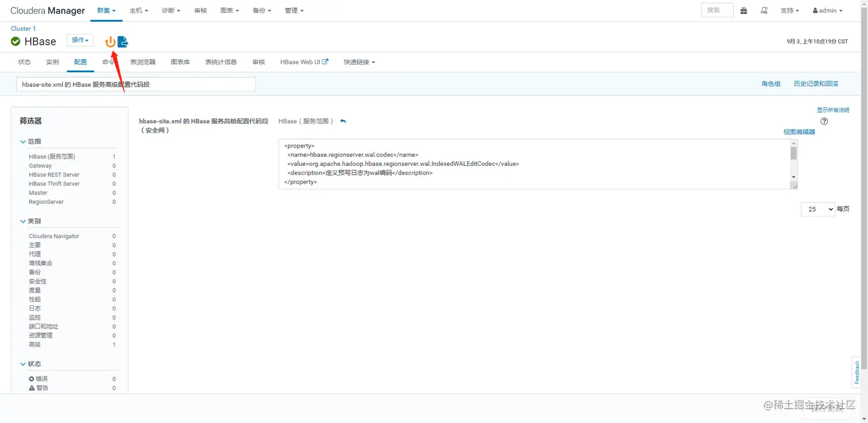Click the Cluster 1 breadcrumb link
Image resolution: width=868 pixels, height=423 pixels.
point(23,29)
